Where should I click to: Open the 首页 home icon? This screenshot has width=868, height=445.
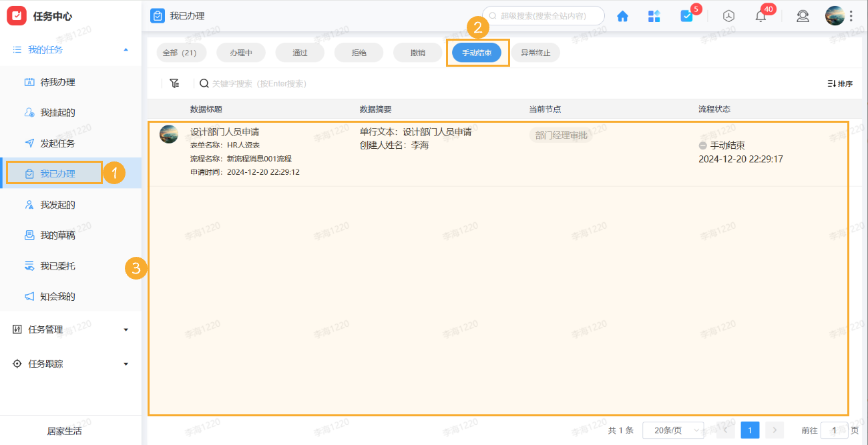[622, 15]
